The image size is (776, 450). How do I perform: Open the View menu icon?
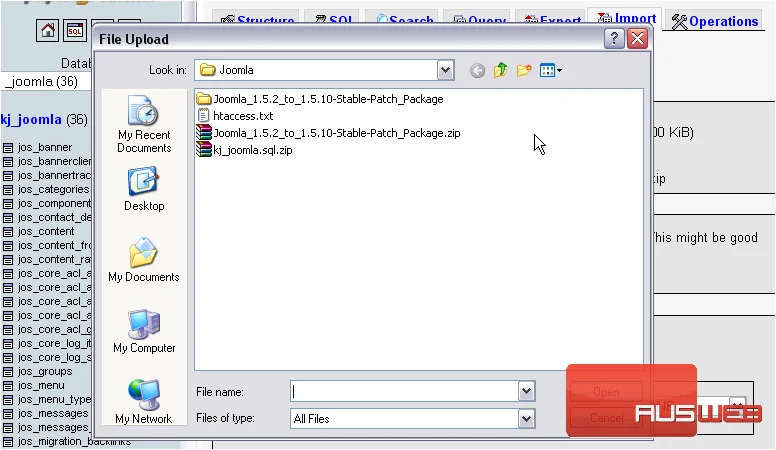pos(551,70)
